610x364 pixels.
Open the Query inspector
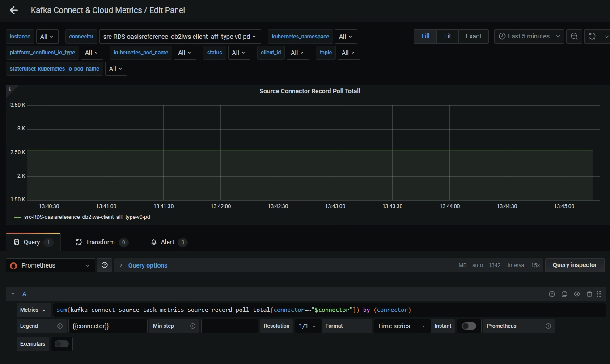point(575,265)
